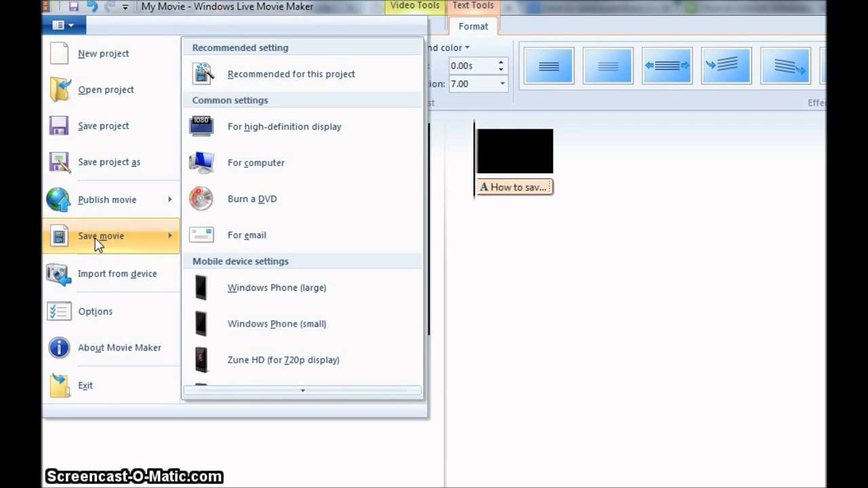Image resolution: width=868 pixels, height=488 pixels.
Task: Expand the Save movie submenu arrow
Action: pyautogui.click(x=170, y=235)
